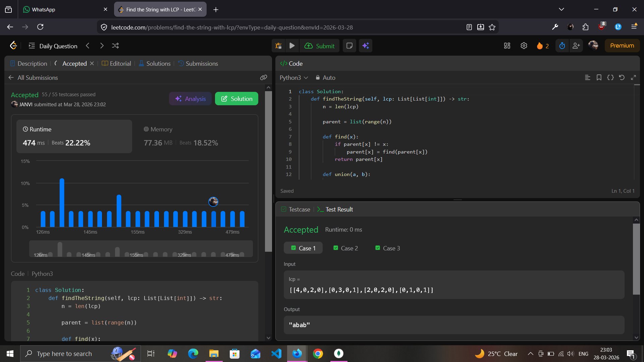Screen dimensions: 644x362
Task: Reset code with the revert arrow icon
Action: pyautogui.click(x=622, y=78)
